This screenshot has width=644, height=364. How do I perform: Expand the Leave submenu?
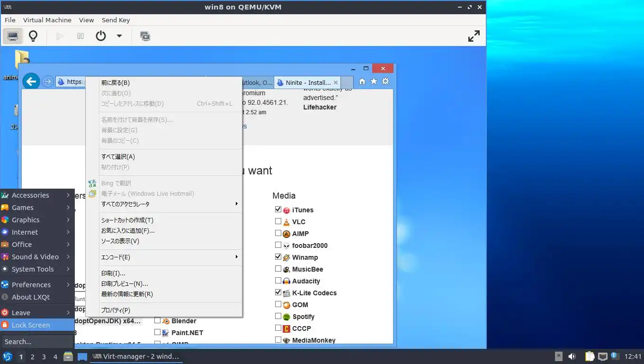click(37, 313)
